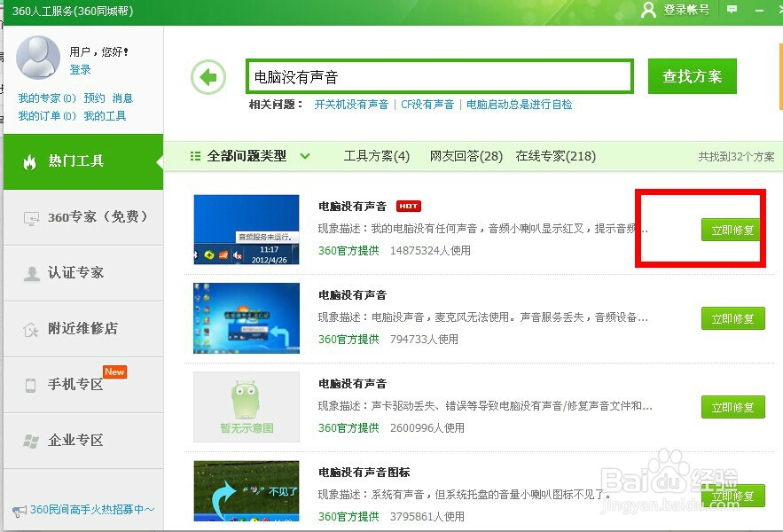
Task: Click 794733人使用 usage count
Action: pos(424,340)
